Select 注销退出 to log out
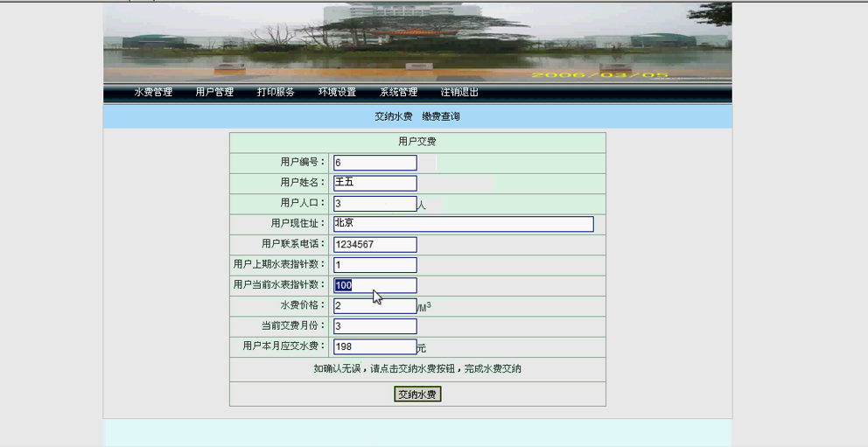The width and height of the screenshot is (868, 447). pos(459,93)
